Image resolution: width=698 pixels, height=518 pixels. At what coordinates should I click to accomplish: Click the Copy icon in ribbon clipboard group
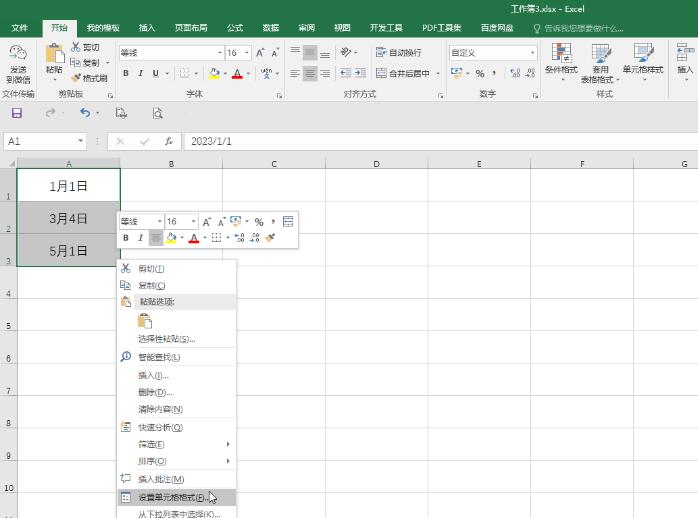[75, 62]
